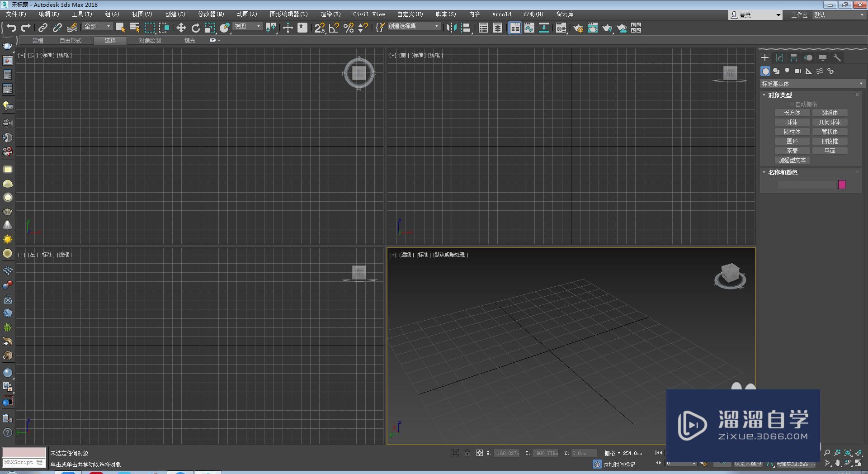Toggle the ribbon (Graphite tools) button
This screenshot has width=868, height=474.
tap(514, 28)
